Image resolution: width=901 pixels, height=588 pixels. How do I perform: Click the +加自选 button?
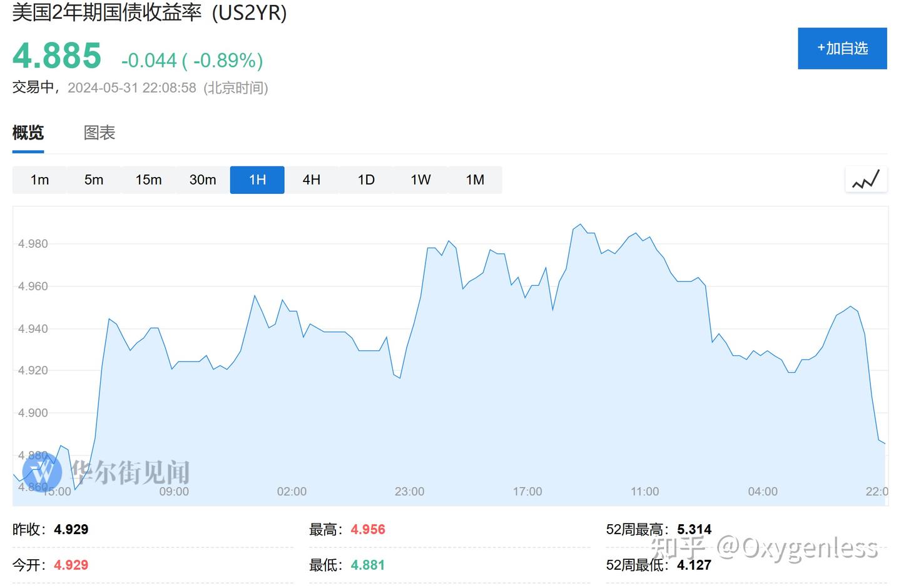click(842, 48)
